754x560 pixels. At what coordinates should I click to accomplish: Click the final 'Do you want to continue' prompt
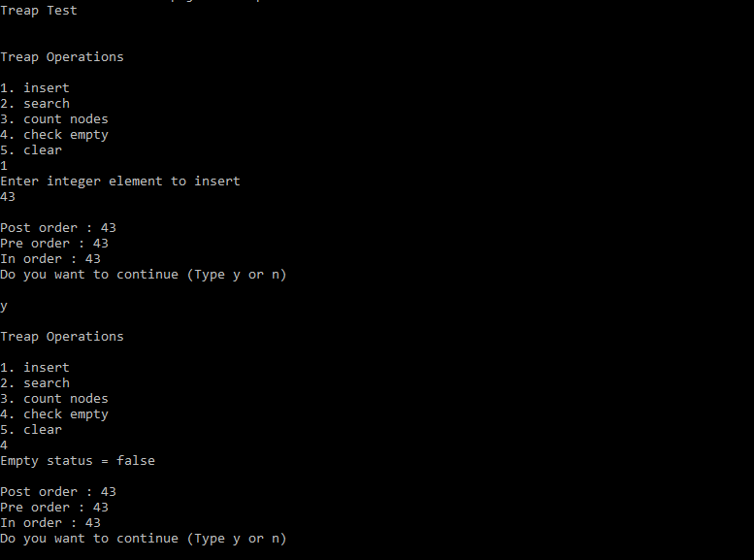click(x=144, y=539)
